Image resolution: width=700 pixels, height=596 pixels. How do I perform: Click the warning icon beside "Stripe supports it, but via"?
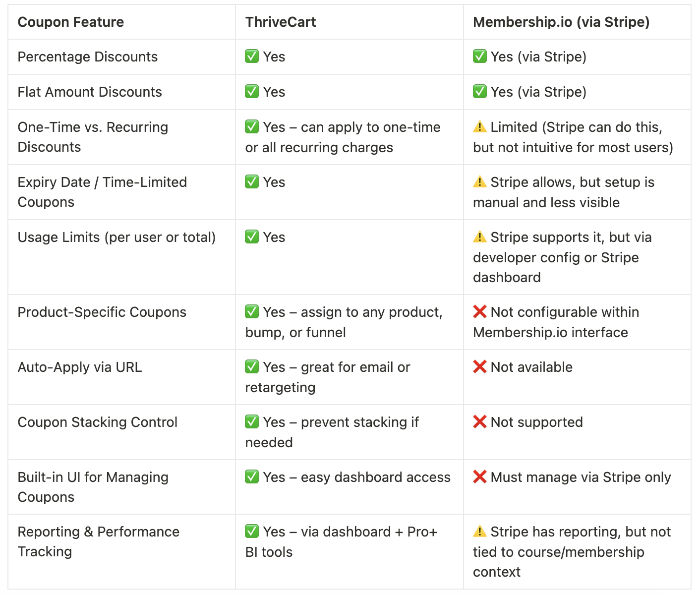tap(479, 237)
